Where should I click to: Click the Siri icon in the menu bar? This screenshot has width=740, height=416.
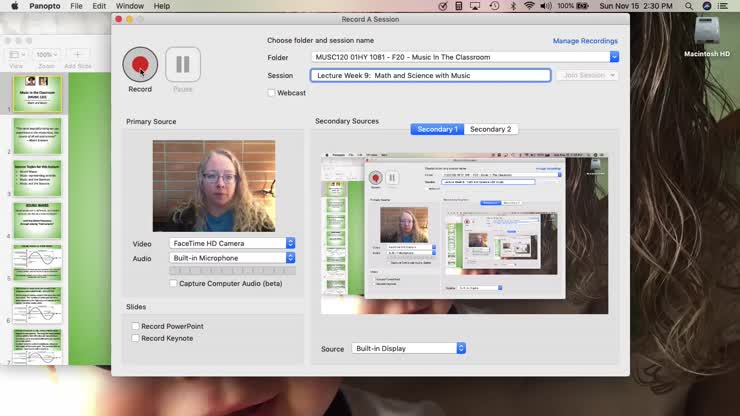[706, 6]
